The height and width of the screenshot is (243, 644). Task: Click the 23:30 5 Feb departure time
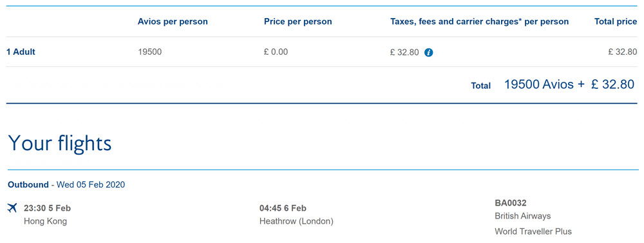coord(47,208)
